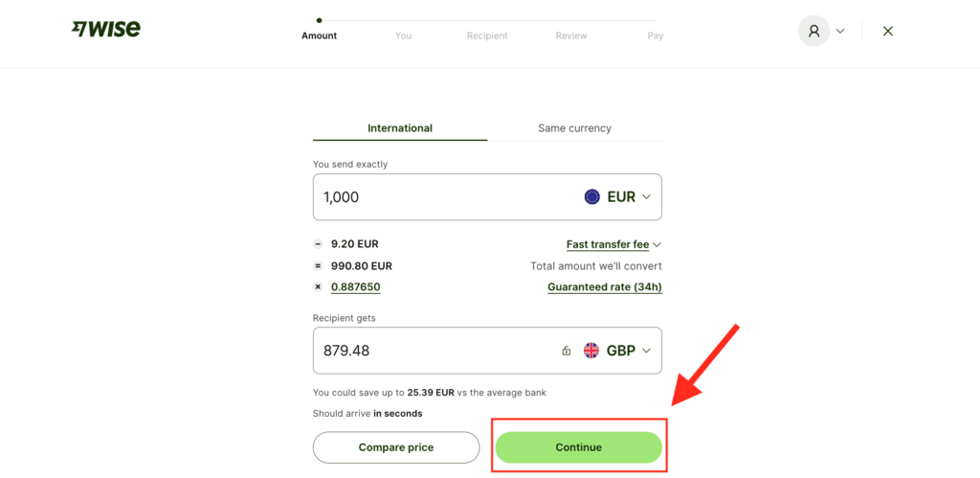Switch to the International tab
This screenshot has width=980, height=478.
tap(400, 128)
